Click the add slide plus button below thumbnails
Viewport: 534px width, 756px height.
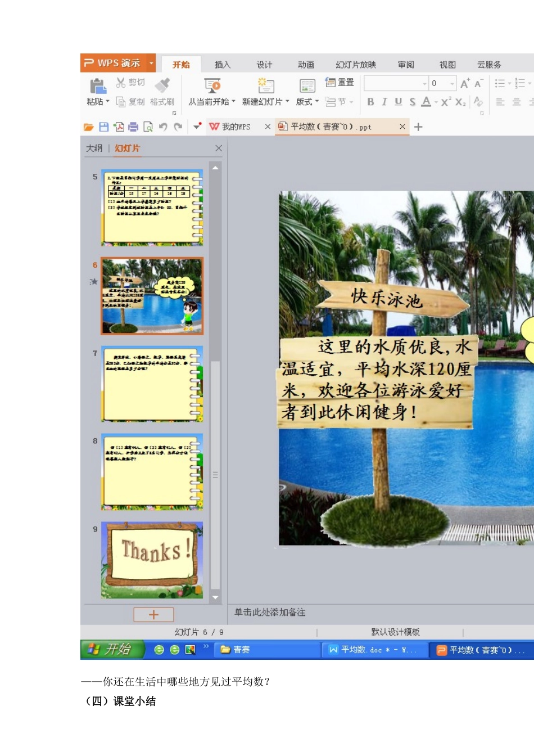pyautogui.click(x=153, y=615)
